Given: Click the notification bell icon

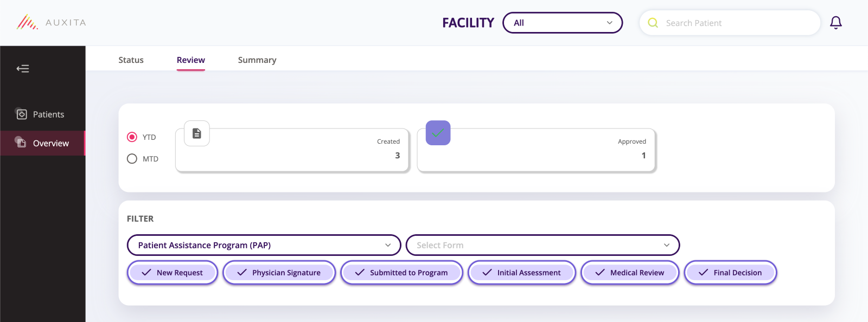Looking at the screenshot, I should 836,23.
